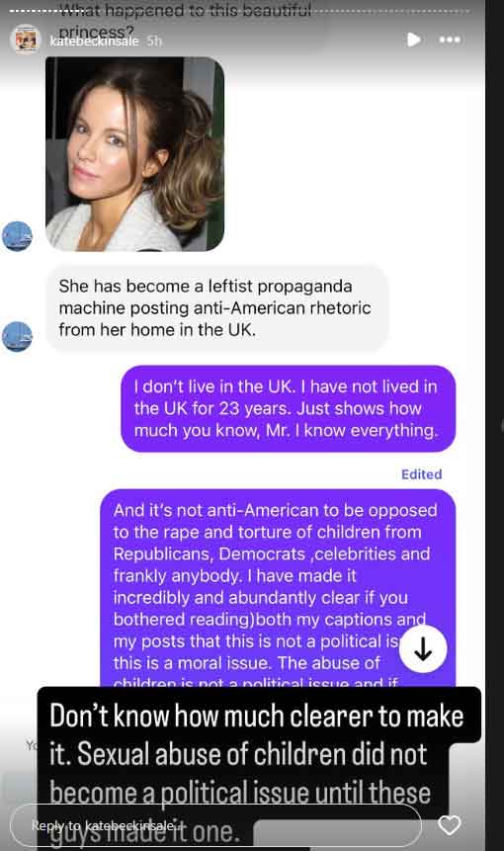Tap the "Don't know how much clearer" caption
The height and width of the screenshot is (851, 504).
pos(259,716)
